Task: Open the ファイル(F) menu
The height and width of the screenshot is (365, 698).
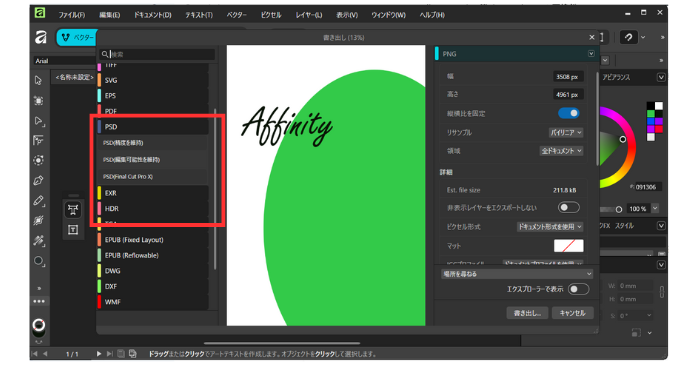Action: pyautogui.click(x=72, y=15)
